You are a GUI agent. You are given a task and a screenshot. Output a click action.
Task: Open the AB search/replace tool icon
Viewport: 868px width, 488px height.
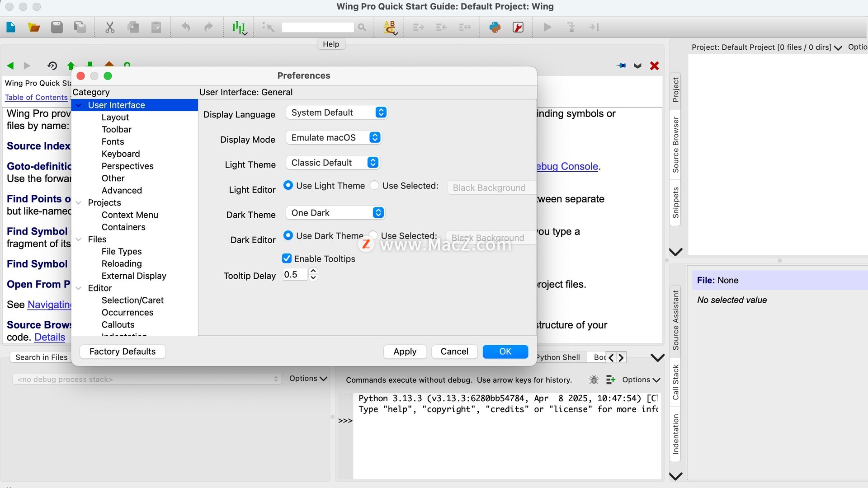390,28
